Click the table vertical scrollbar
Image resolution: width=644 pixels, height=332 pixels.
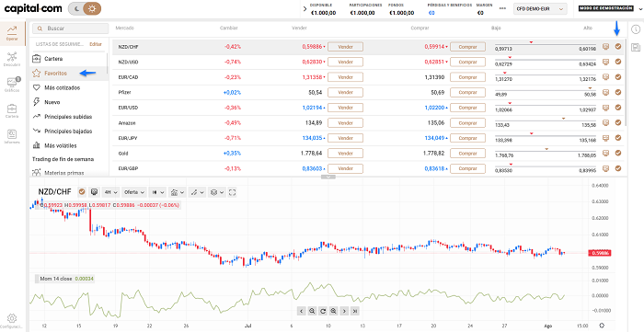(626, 82)
